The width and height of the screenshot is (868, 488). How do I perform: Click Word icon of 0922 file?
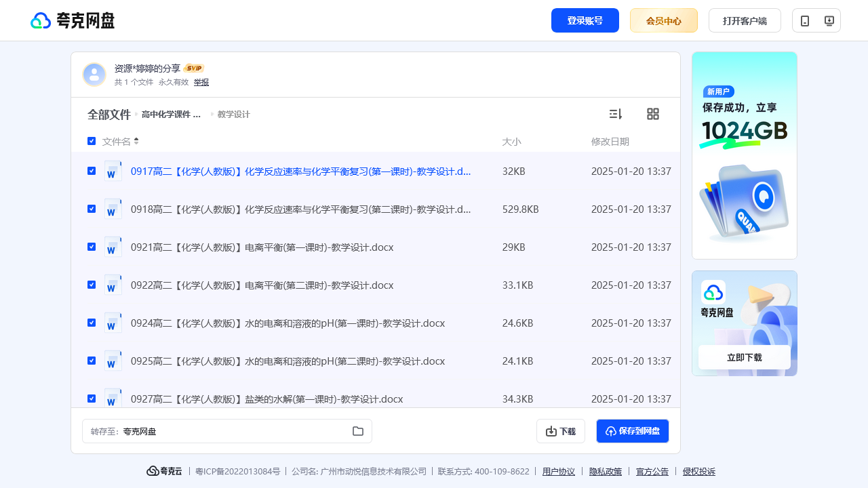113,285
